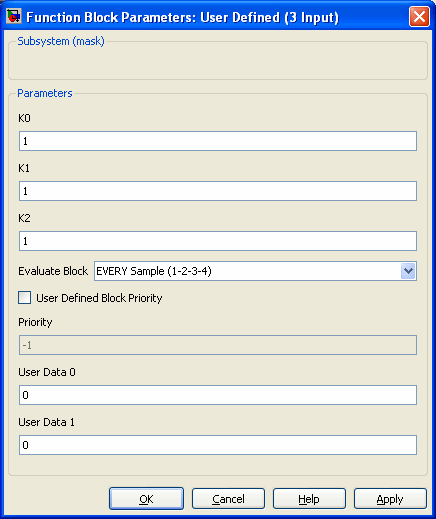Click the User Data 0 field
This screenshot has height=519, width=436.
(x=218, y=395)
